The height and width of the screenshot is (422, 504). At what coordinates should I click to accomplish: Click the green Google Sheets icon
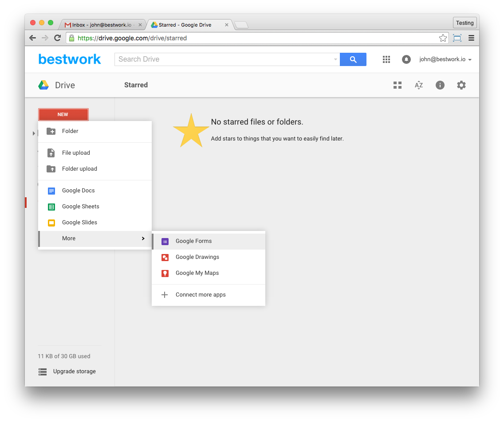pos(51,207)
